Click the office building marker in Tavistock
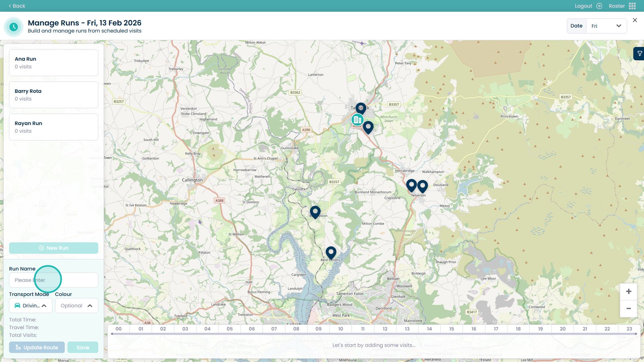The image size is (644, 362). pos(357,120)
